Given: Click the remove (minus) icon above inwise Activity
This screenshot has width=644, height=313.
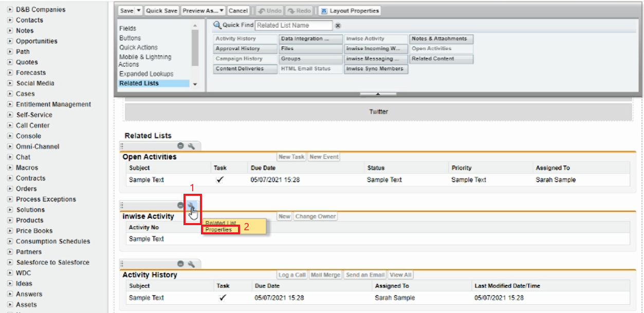Looking at the screenshot, I should [181, 206].
